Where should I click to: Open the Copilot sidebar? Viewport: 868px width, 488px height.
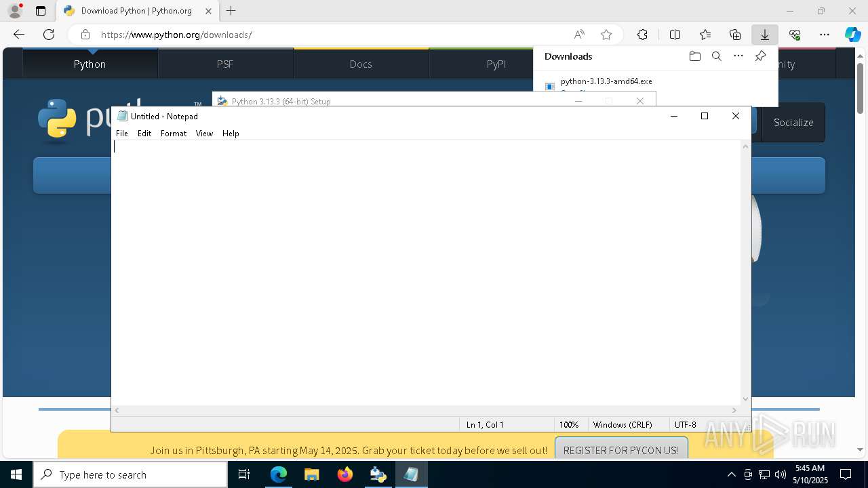[852, 35]
